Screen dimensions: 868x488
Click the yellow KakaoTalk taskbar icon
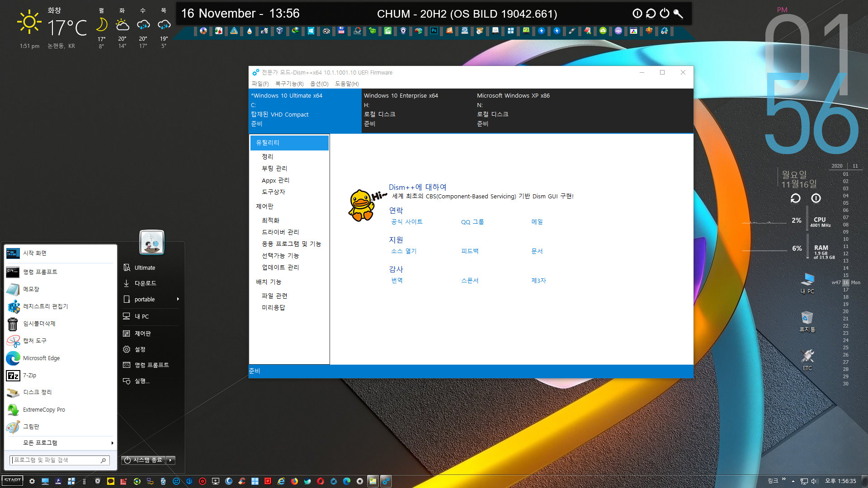(111, 481)
